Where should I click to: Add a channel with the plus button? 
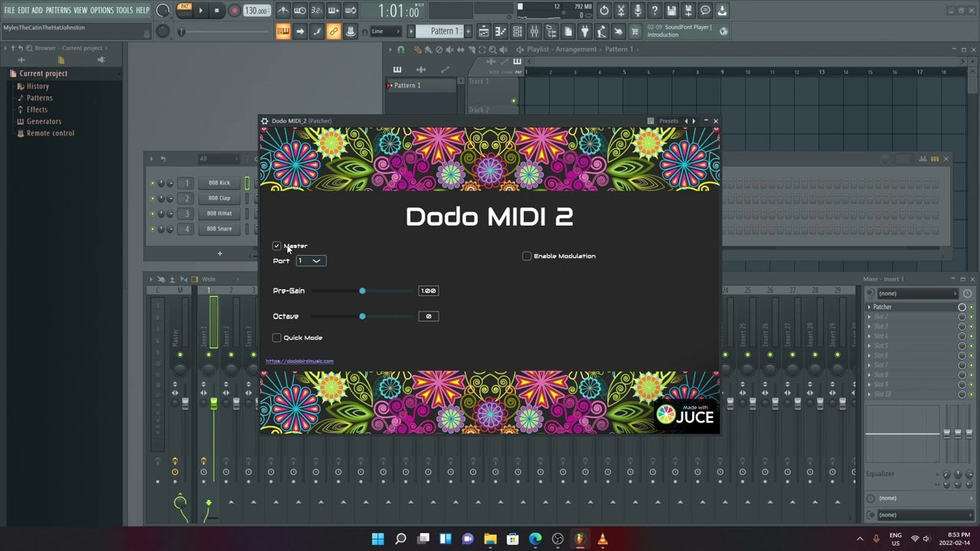[x=220, y=253]
